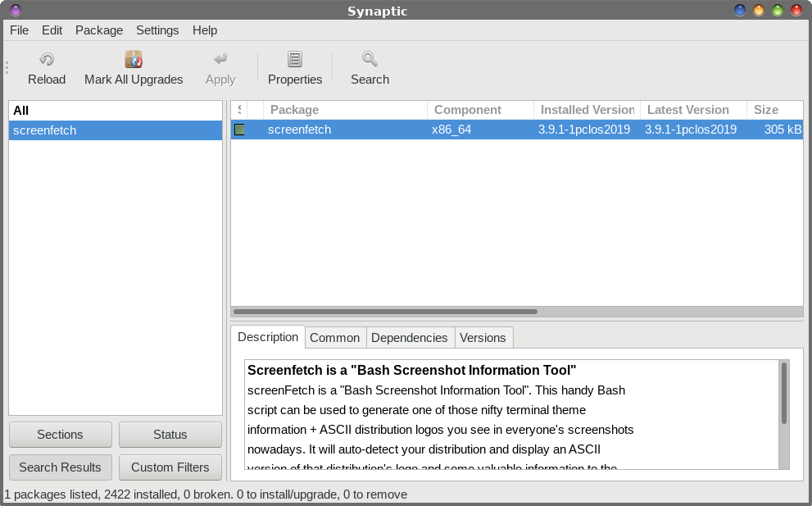Image resolution: width=812 pixels, height=506 pixels.
Task: Click the green window control button
Action: click(778, 10)
